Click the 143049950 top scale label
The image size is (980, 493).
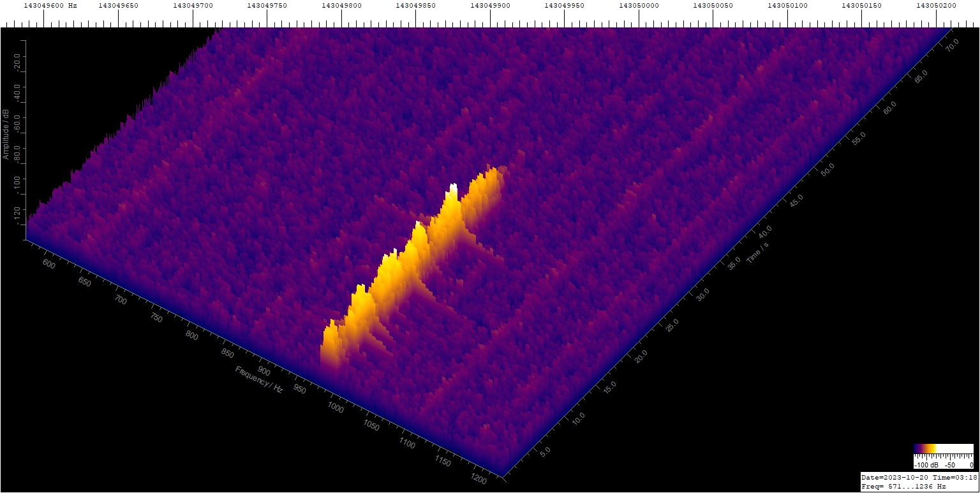coord(565,5)
